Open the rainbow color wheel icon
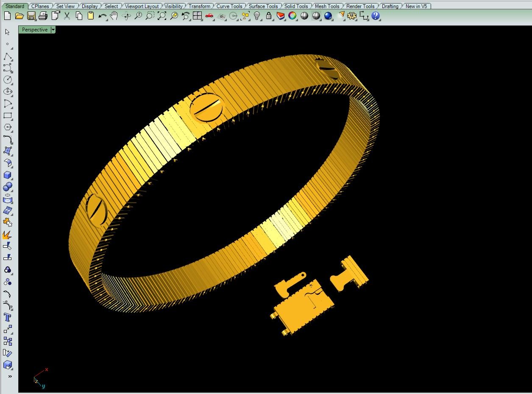The width and height of the screenshot is (532, 394). [x=292, y=16]
